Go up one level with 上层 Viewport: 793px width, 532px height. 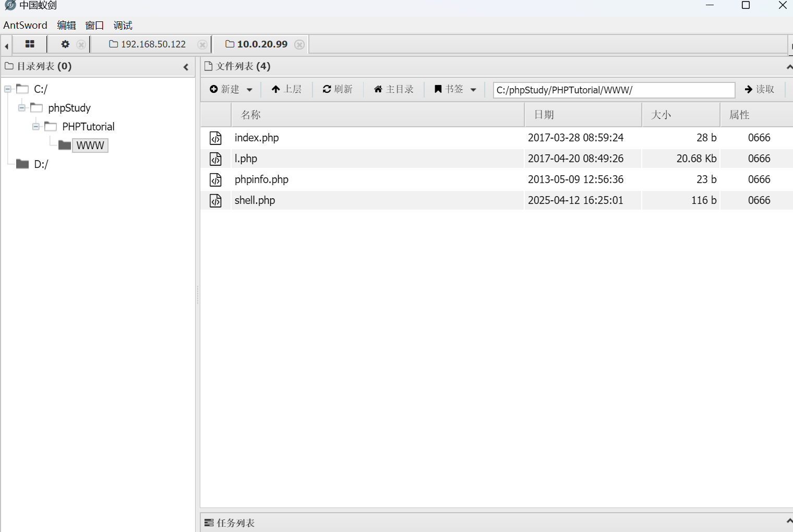[x=286, y=89]
